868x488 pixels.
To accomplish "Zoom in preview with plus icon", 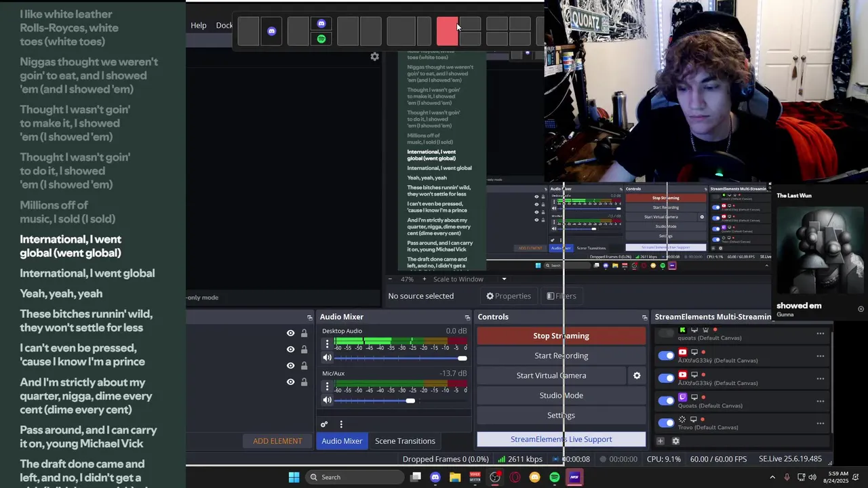I will [425, 279].
